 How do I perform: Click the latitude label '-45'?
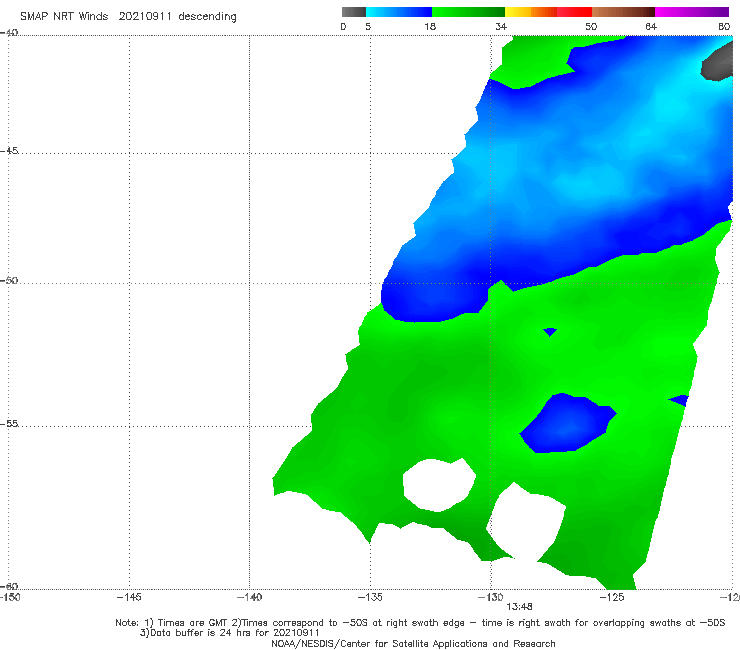[9, 151]
